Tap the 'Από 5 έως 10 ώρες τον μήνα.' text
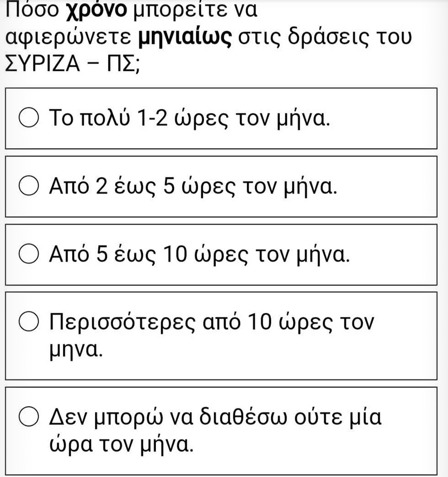The width and height of the screenshot is (448, 477). [x=199, y=254]
